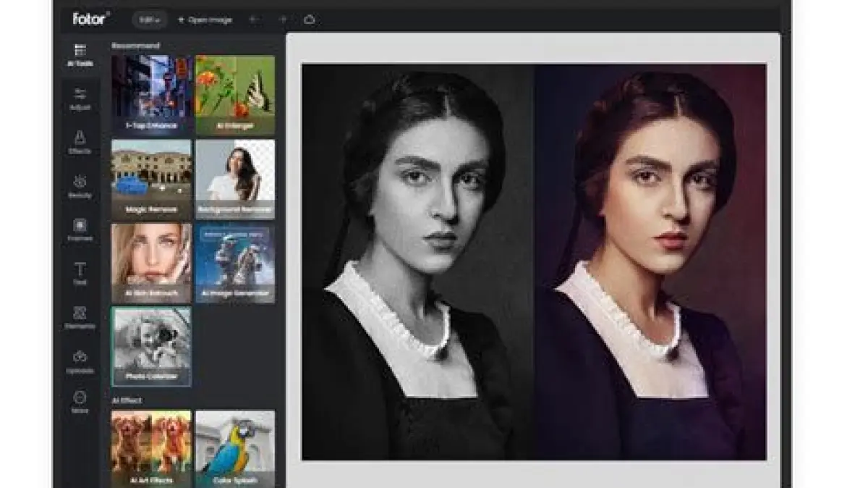Click the colorized portrait on canvas
868x488 pixels.
click(650, 262)
